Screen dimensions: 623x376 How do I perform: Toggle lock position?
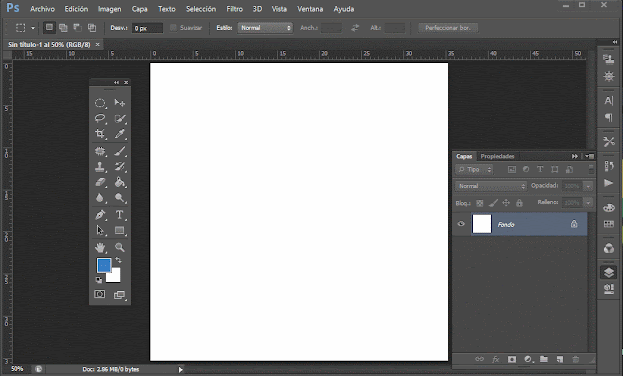(x=506, y=203)
